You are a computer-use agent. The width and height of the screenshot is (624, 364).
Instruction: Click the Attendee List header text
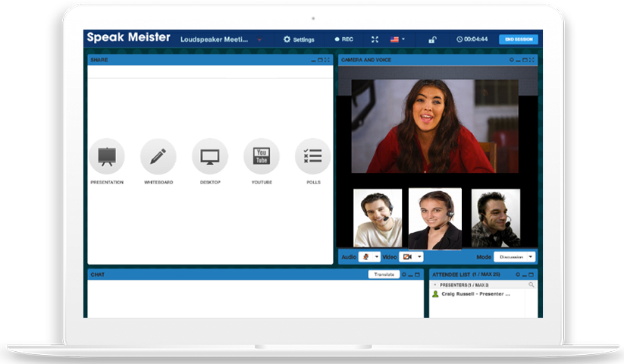(x=466, y=275)
